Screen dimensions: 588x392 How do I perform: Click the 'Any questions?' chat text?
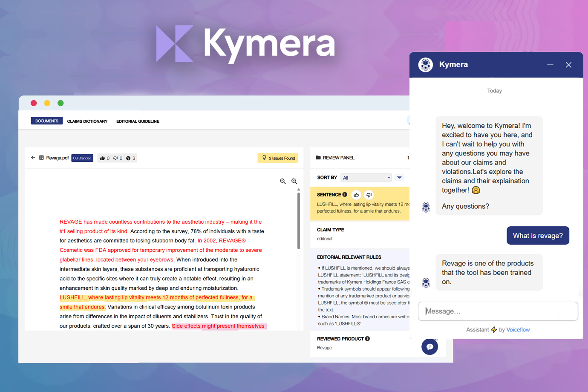pyautogui.click(x=465, y=206)
